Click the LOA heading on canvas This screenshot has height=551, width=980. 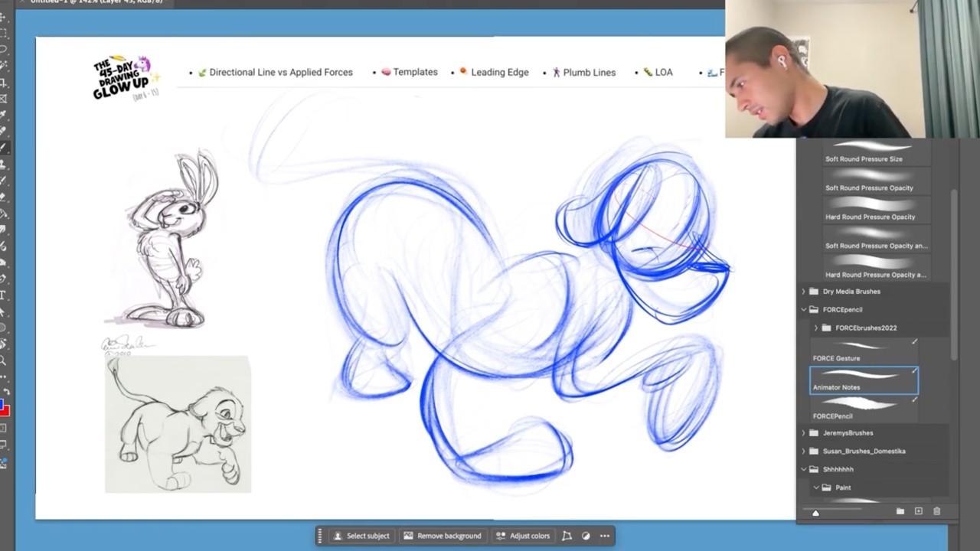pyautogui.click(x=664, y=73)
